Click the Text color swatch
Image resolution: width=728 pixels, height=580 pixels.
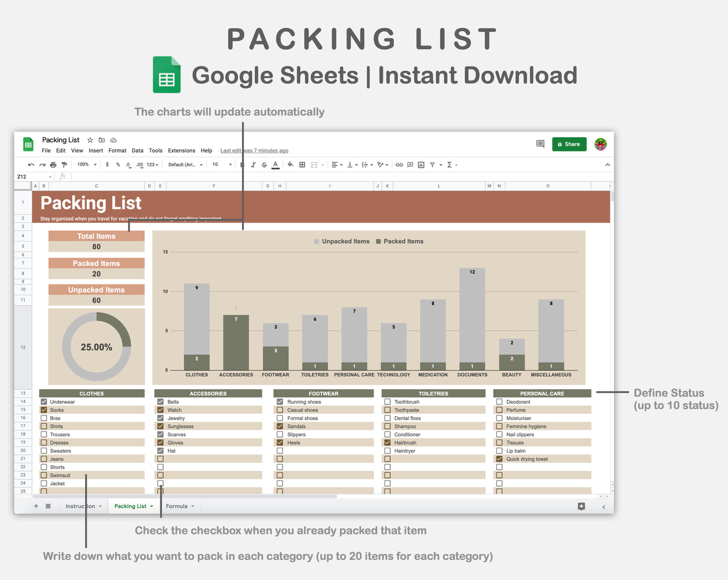click(275, 164)
